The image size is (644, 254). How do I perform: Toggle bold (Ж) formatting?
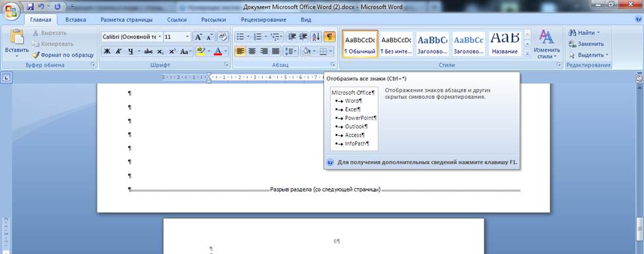coord(107,51)
